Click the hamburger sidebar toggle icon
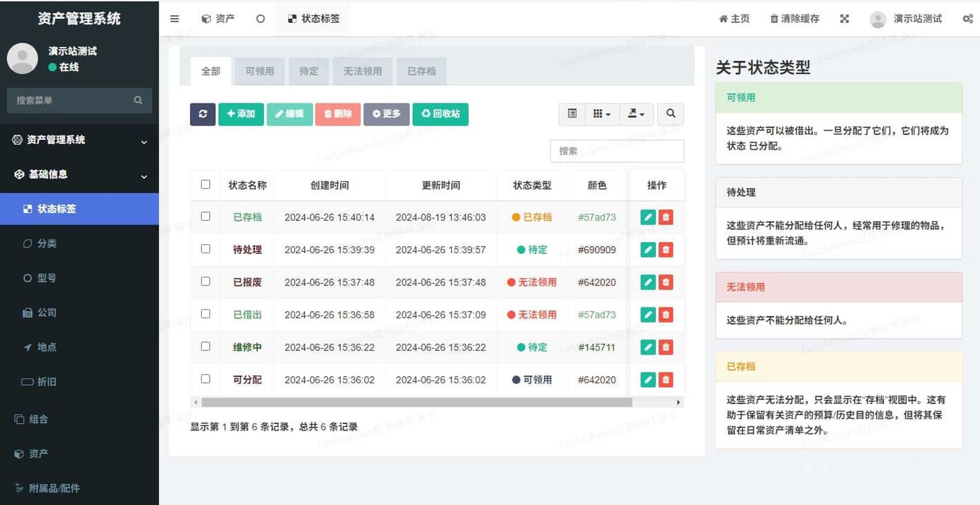The width and height of the screenshot is (980, 505). (x=174, y=19)
